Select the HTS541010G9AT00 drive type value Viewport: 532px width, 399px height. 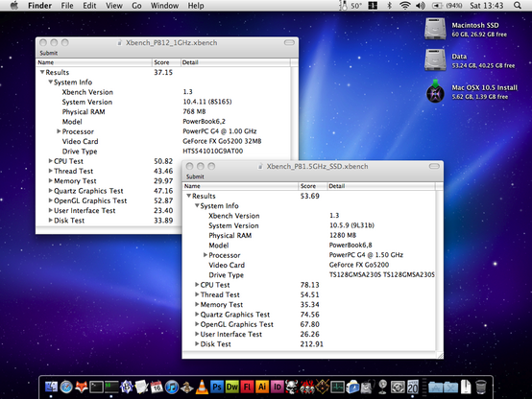(213, 152)
